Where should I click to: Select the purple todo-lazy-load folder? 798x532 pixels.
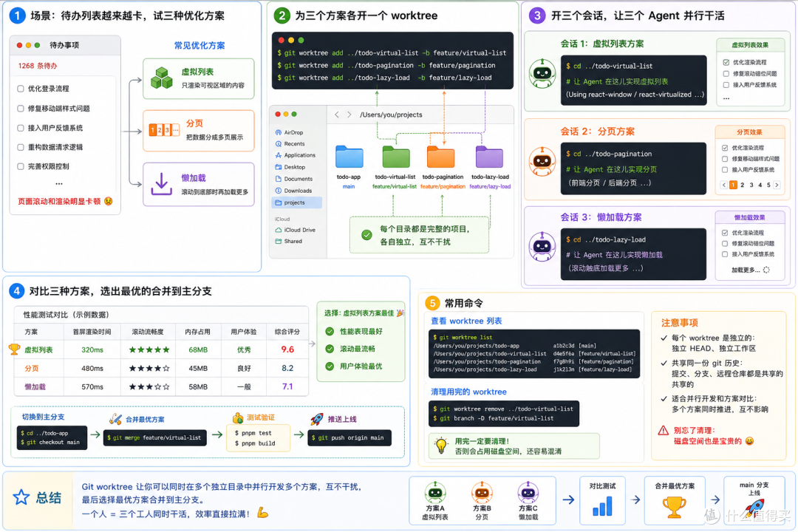(489, 157)
